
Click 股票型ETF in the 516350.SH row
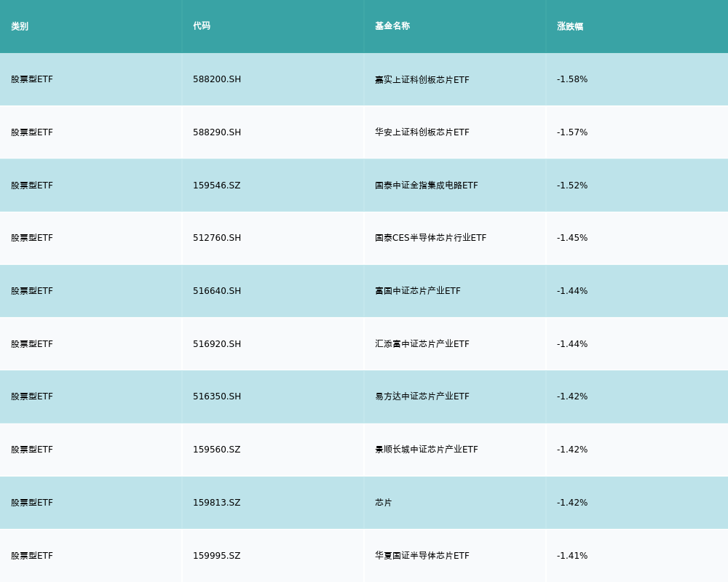click(32, 396)
